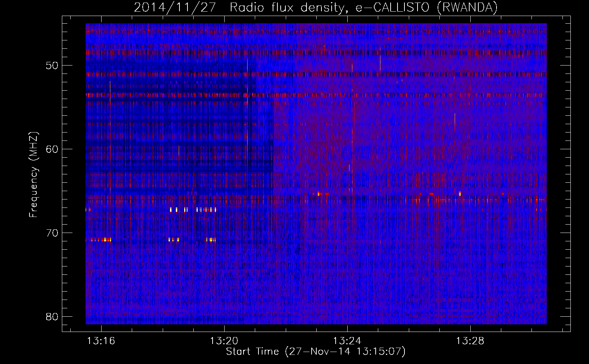Click the plot title mentioning e-CALLISTO (RWANDA)
The height and width of the screenshot is (364, 589).
coord(316,7)
